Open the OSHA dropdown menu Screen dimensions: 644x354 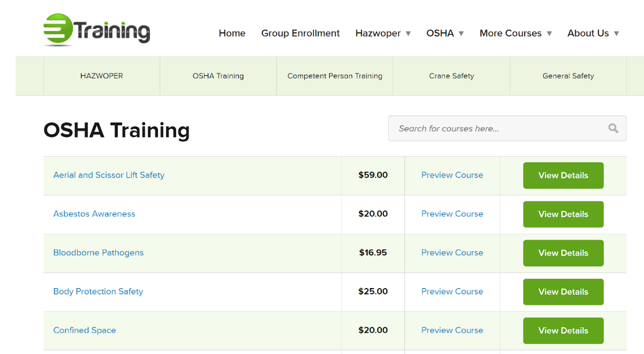pos(445,33)
